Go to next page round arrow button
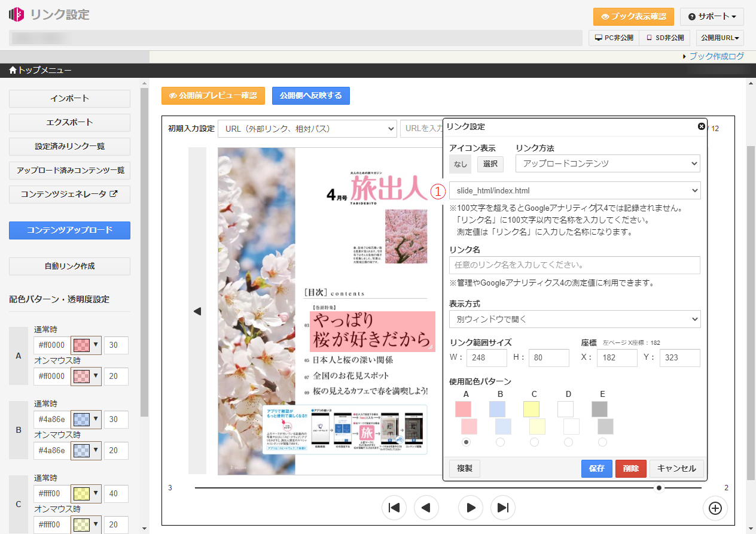Image resolution: width=756 pixels, height=534 pixels. [x=471, y=508]
